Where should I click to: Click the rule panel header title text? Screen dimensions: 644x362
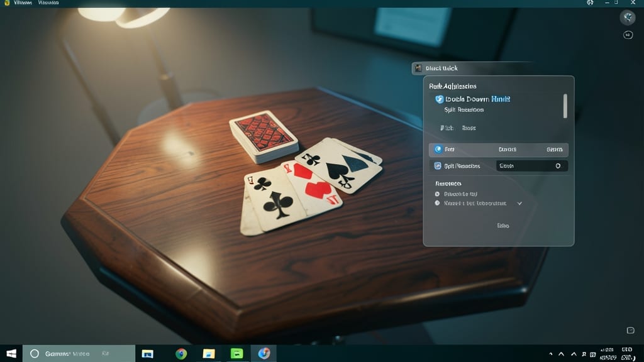(453, 86)
